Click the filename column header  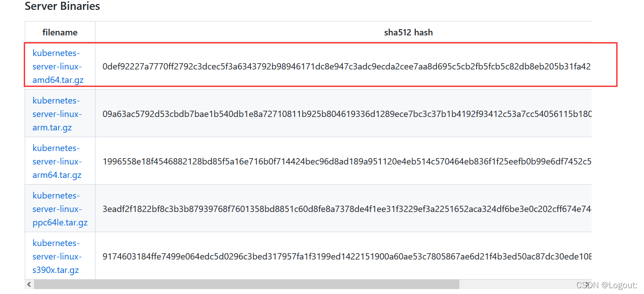pos(60,32)
